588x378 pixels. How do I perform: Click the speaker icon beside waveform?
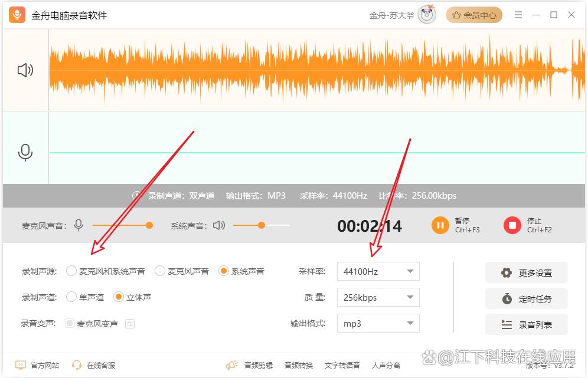[x=25, y=71]
